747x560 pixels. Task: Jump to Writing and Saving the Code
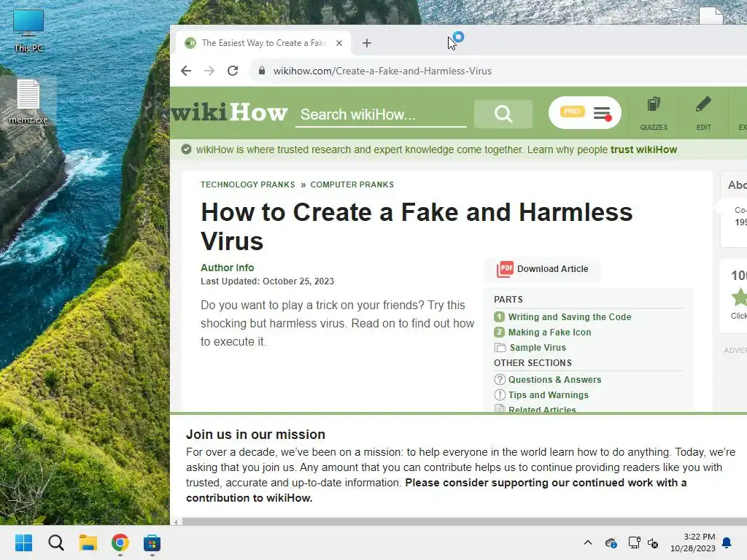[x=569, y=316]
